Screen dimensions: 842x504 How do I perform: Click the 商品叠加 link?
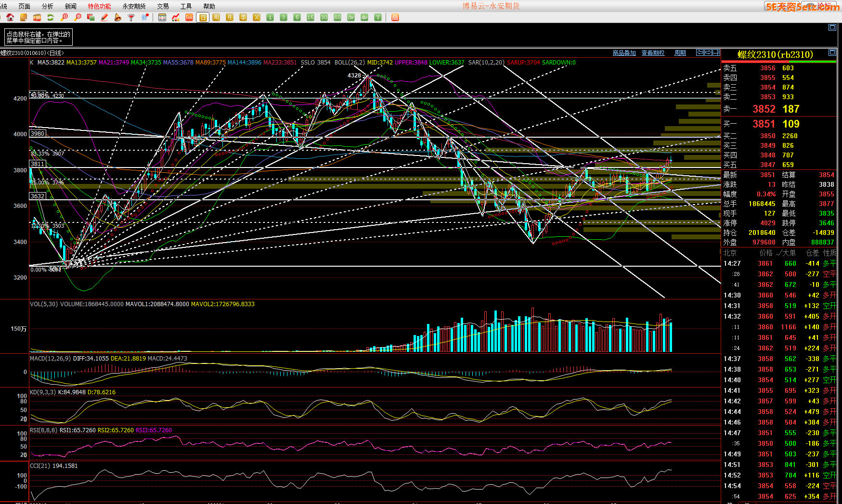click(x=624, y=53)
